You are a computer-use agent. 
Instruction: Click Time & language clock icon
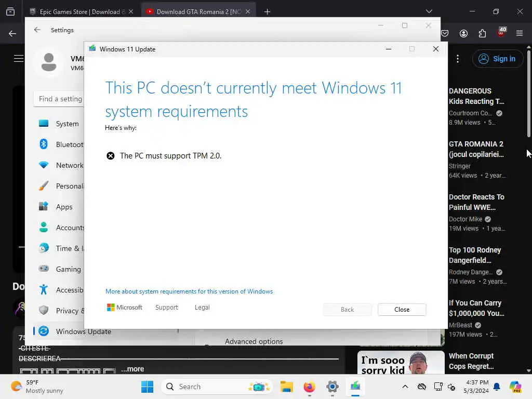click(x=44, y=248)
